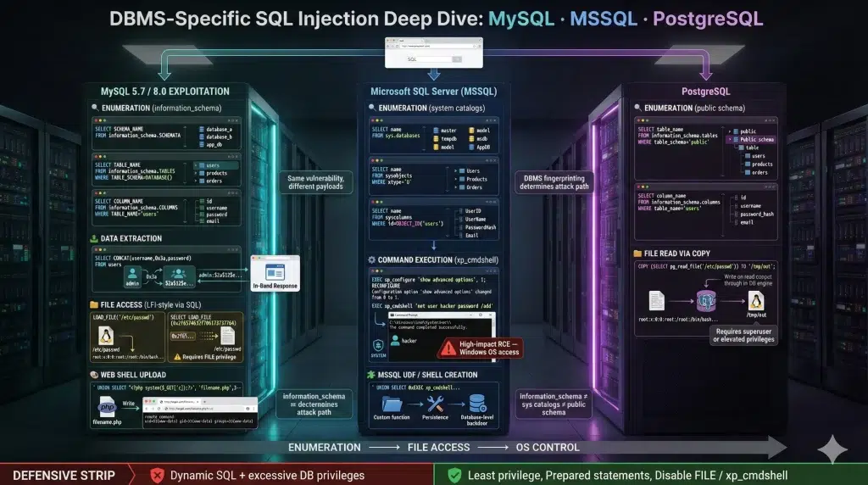Viewport: 868px width, 485px height.
Task: Click the penguin icon under LOAD_FILE('/etc/passwd')
Action: pos(105,336)
